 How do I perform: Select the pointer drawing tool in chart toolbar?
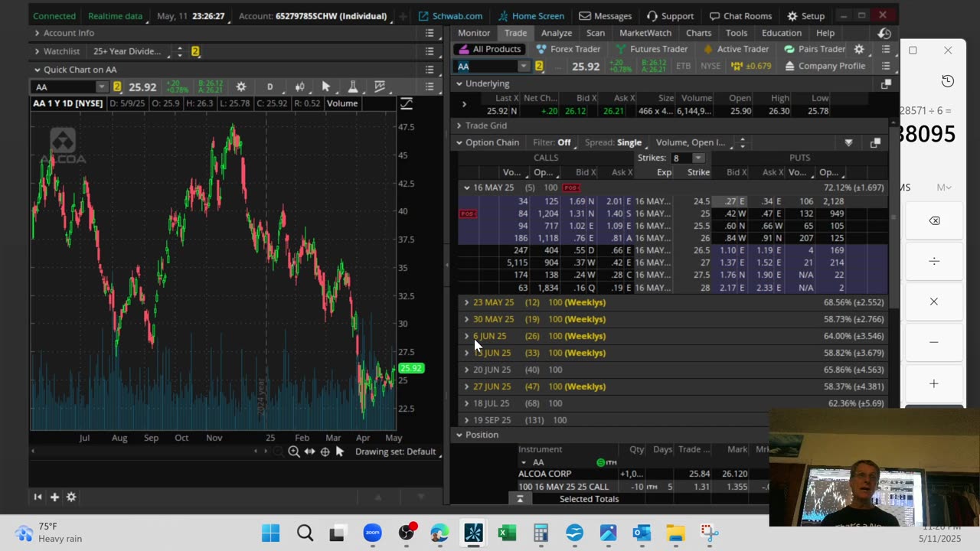[x=326, y=86]
